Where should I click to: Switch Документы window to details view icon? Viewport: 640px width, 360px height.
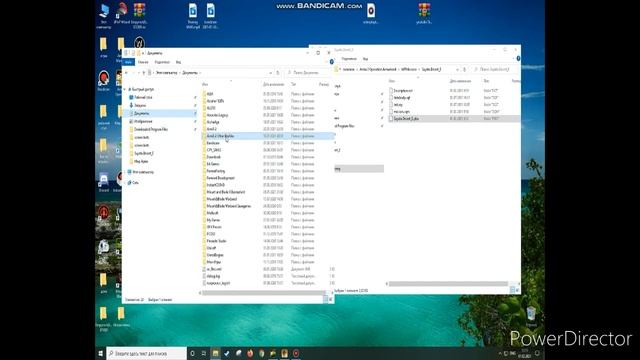click(x=325, y=300)
